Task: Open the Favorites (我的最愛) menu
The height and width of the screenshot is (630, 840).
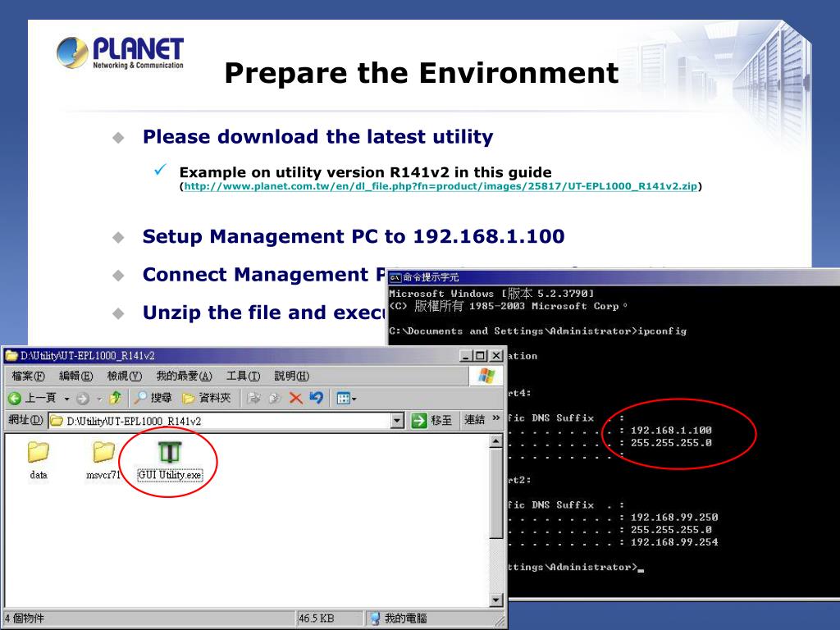Action: (184, 376)
